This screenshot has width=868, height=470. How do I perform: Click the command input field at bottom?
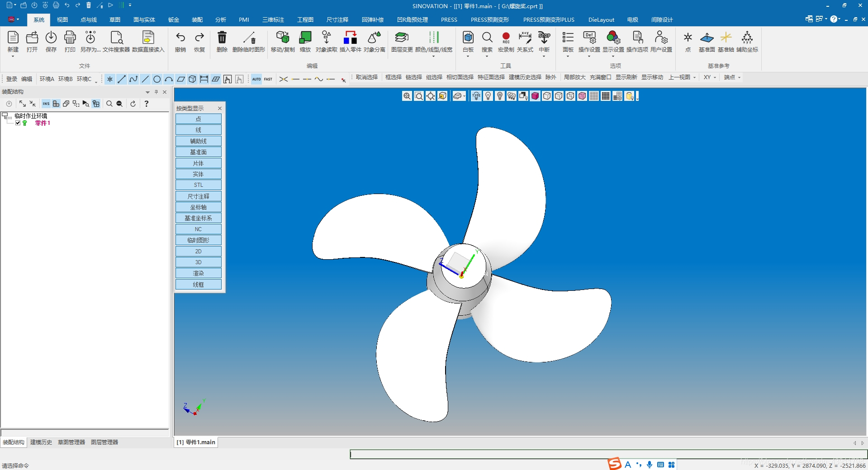click(x=608, y=454)
